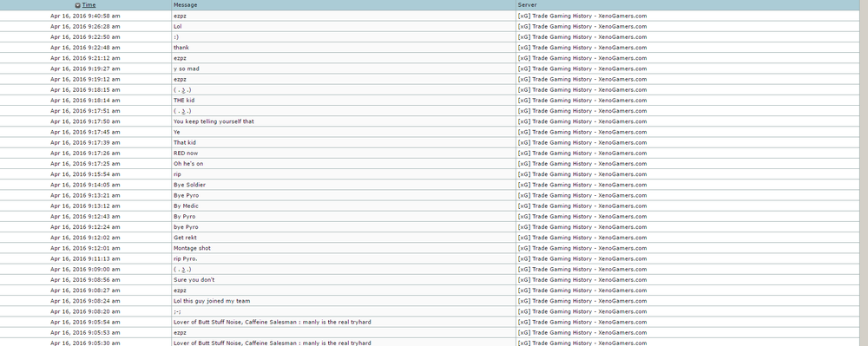Click timestamp Apr 16, 2016 9:18:15 am
This screenshot has width=868, height=346.
click(85, 89)
